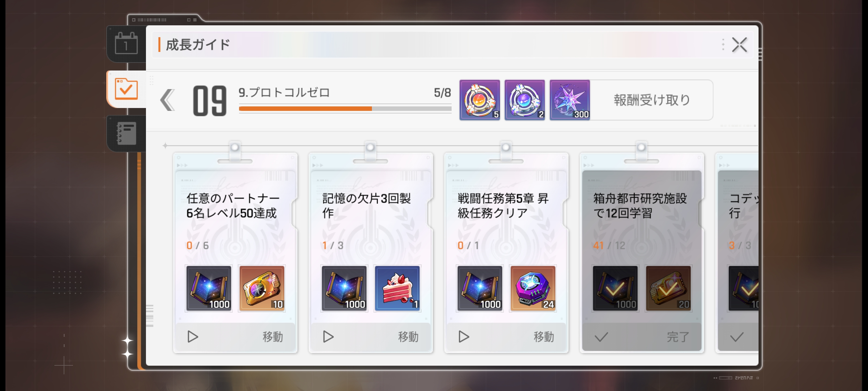
Task: Tap checkmark on partially visible fifth card
Action: [x=736, y=337]
